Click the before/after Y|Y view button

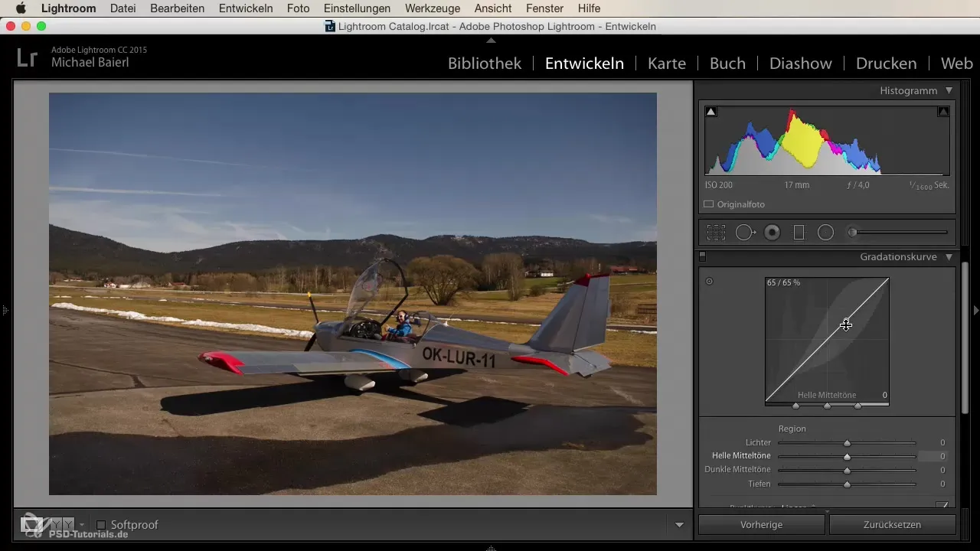[61, 524]
